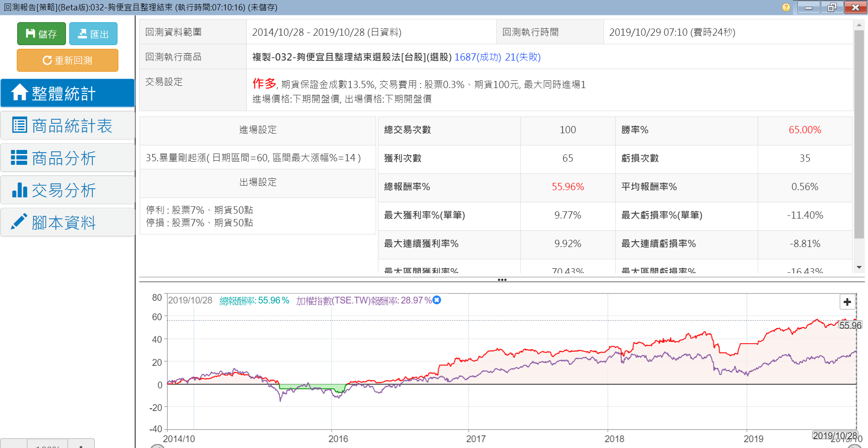This screenshot has width=868, height=448.
Task: Toggle the 總報酬率 legend series
Action: click(x=254, y=300)
